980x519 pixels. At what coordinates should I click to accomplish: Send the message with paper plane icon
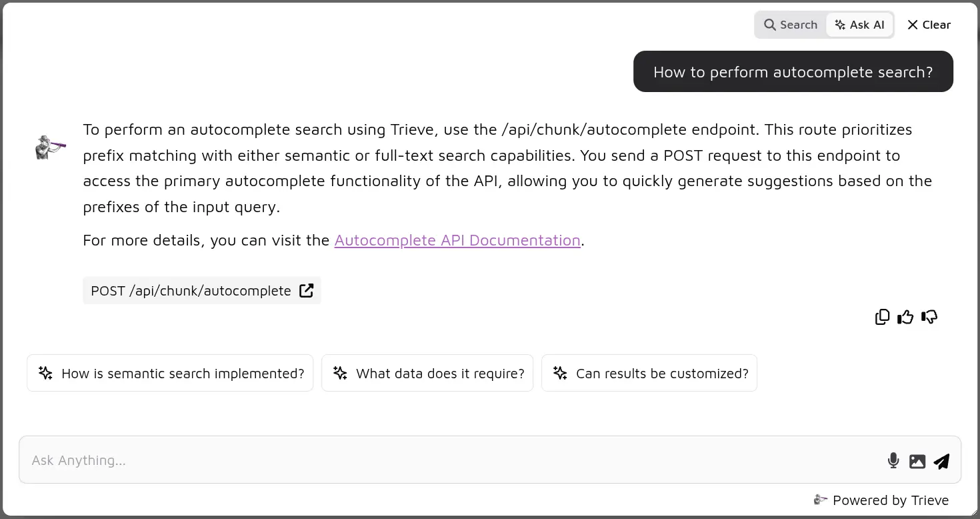point(941,461)
